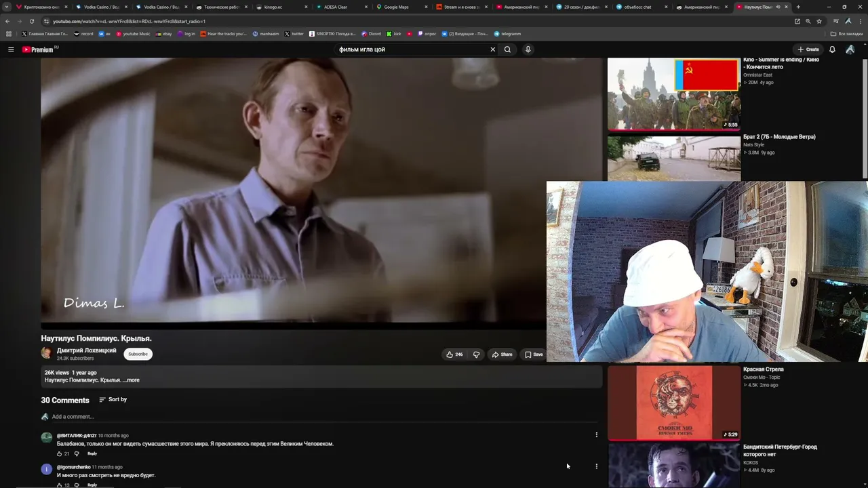This screenshot has height=488, width=868.
Task: Open the @igorsurchenko commenter profile
Action: pyautogui.click(x=73, y=467)
